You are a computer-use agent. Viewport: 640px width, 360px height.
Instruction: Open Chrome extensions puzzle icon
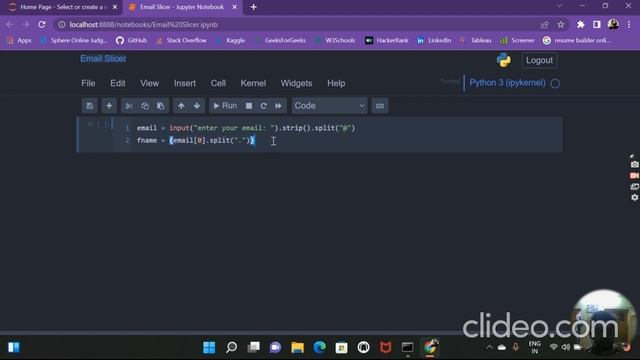[x=580, y=24]
